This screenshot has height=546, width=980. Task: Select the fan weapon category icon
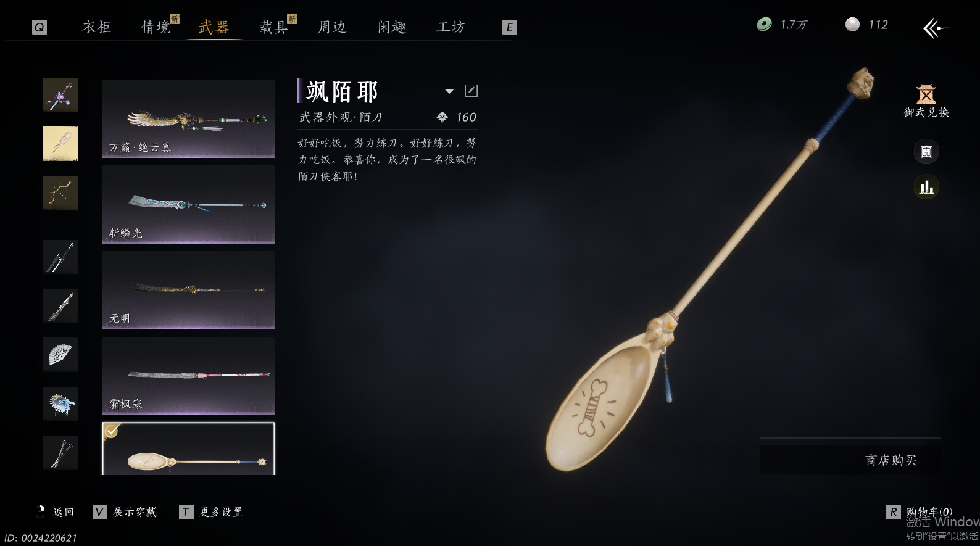[60, 355]
